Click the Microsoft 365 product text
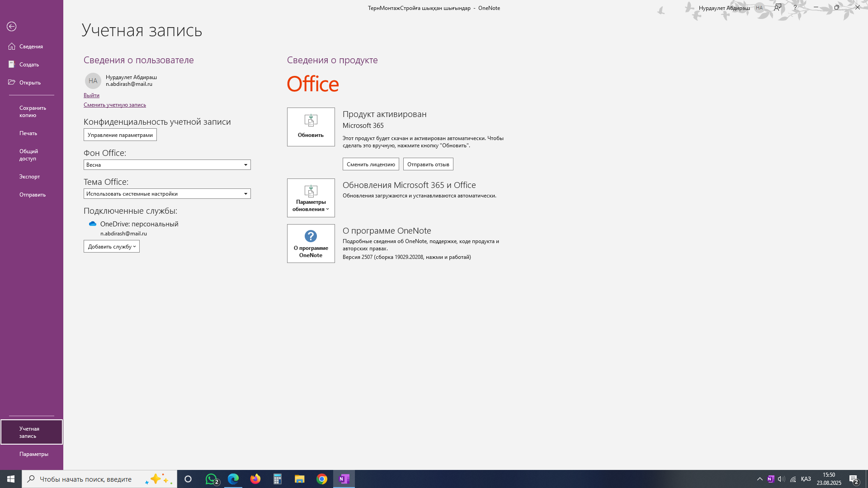This screenshot has width=868, height=488. (x=363, y=126)
